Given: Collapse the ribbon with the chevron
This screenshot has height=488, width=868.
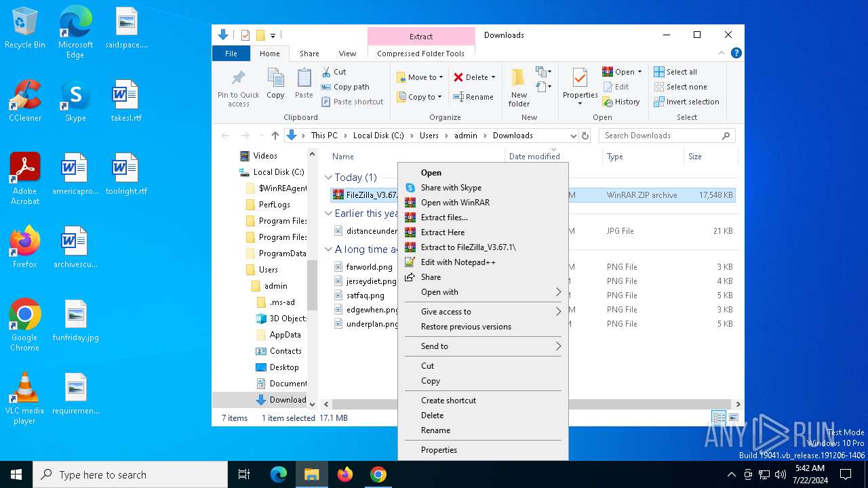Looking at the screenshot, I should pos(722,53).
